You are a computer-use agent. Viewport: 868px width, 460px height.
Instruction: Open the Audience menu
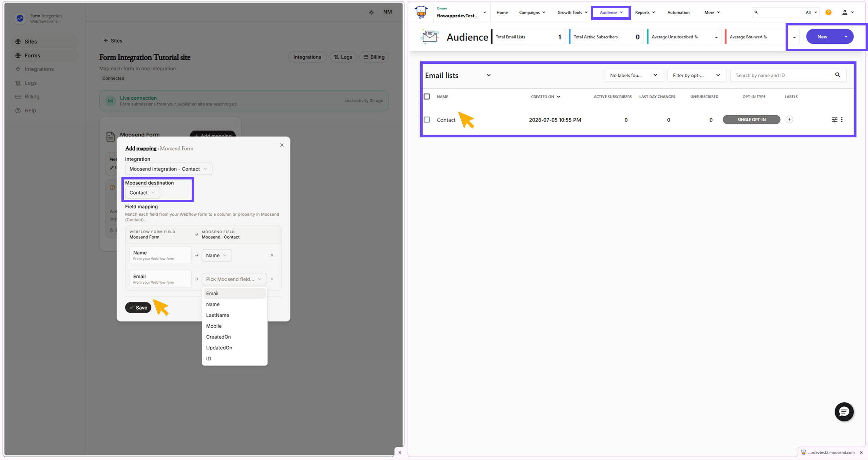coord(611,13)
